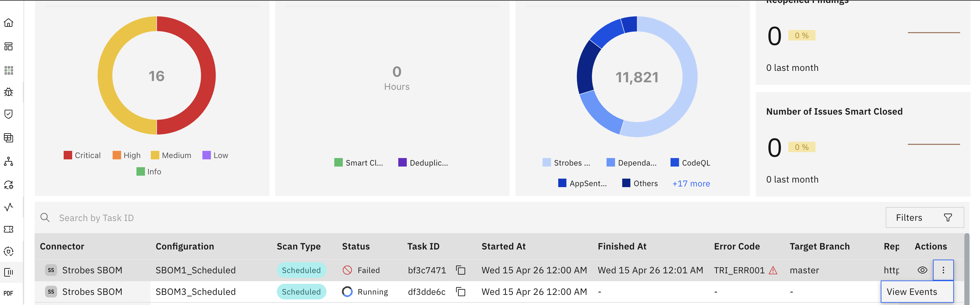
Task: Open the activity pulse sidebar icon
Action: tap(8, 207)
